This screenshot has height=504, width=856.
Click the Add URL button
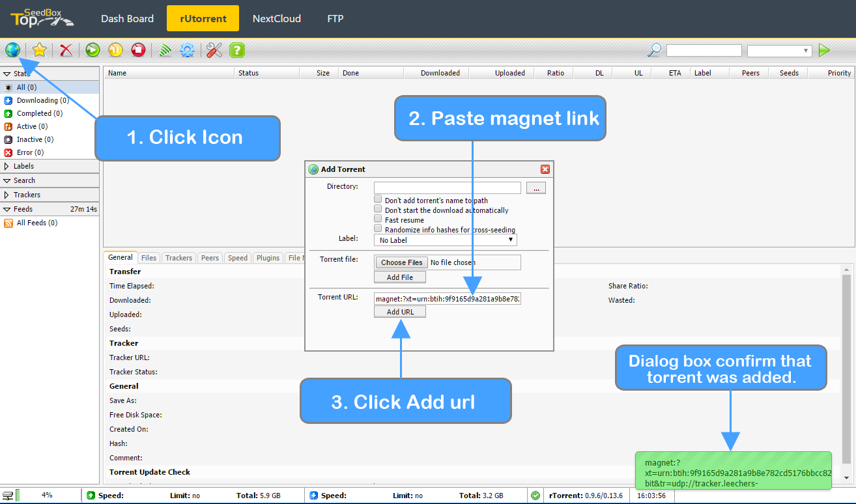pos(400,312)
